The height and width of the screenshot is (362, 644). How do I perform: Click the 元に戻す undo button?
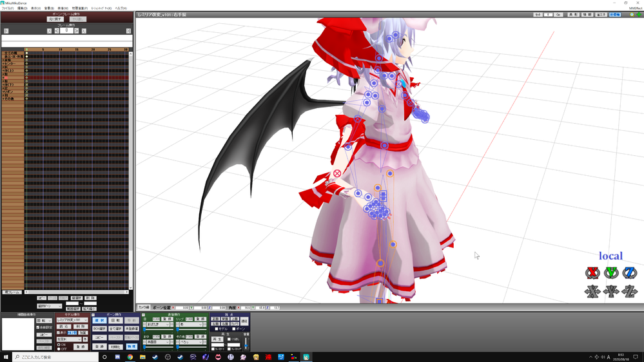click(55, 19)
